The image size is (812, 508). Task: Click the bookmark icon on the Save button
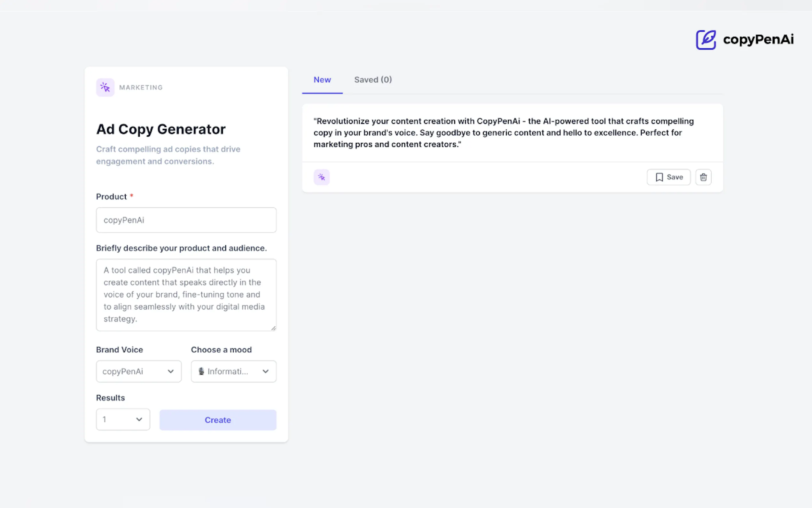[x=659, y=177]
